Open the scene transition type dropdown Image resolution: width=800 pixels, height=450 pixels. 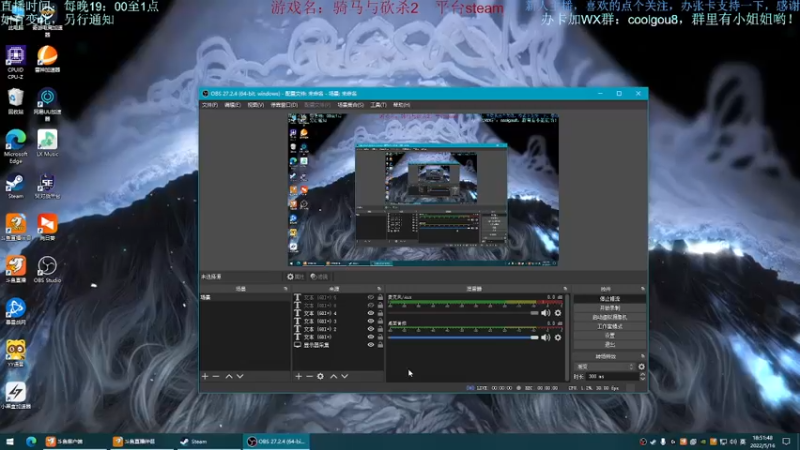605,366
